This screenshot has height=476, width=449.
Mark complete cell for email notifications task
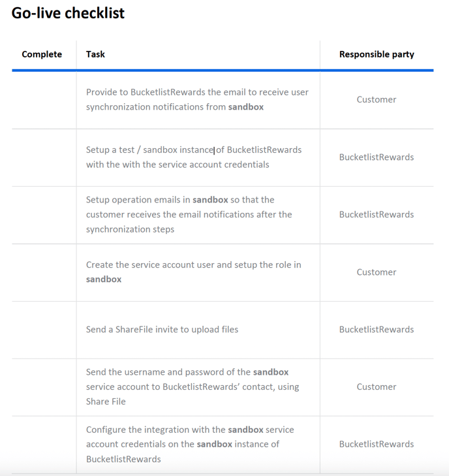tap(44, 100)
